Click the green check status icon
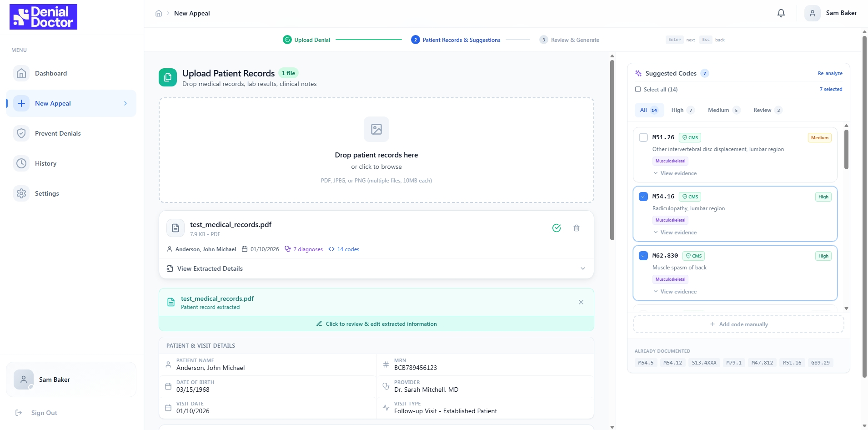This screenshot has height=430, width=868. [557, 228]
